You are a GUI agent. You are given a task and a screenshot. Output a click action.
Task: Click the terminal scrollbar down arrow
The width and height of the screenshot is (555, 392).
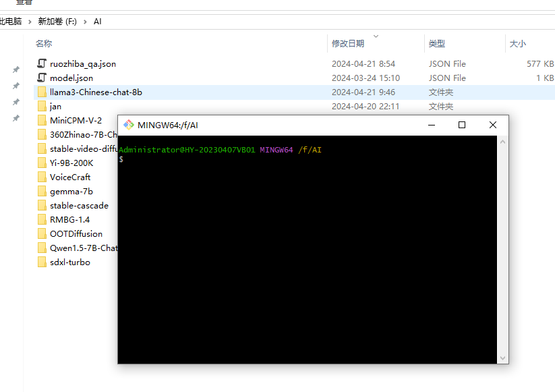(x=502, y=358)
